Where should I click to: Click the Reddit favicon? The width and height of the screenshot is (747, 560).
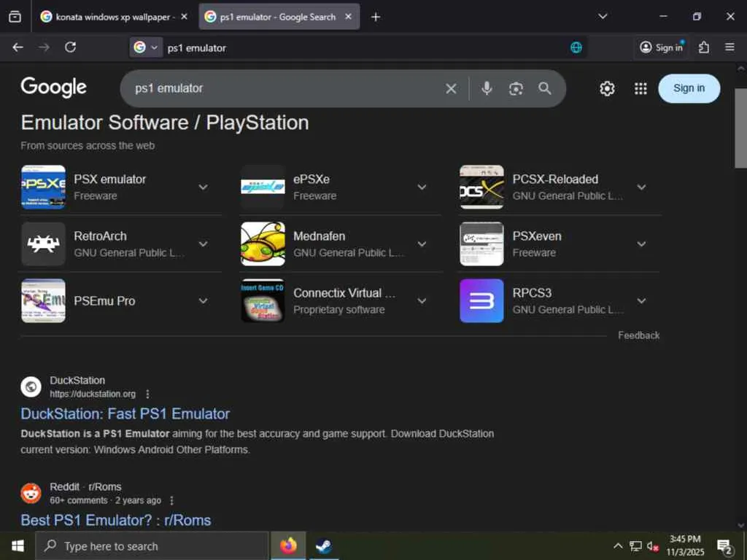[x=31, y=494]
